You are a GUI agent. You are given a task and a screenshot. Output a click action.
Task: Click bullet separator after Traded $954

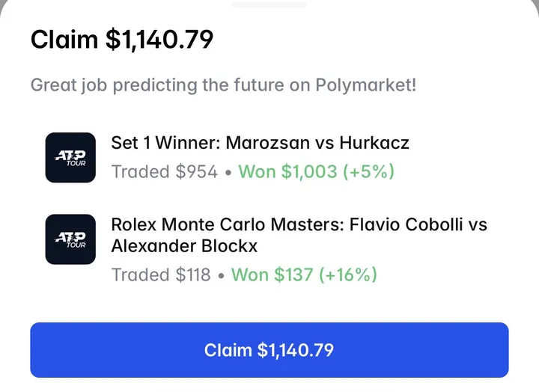pyautogui.click(x=228, y=173)
